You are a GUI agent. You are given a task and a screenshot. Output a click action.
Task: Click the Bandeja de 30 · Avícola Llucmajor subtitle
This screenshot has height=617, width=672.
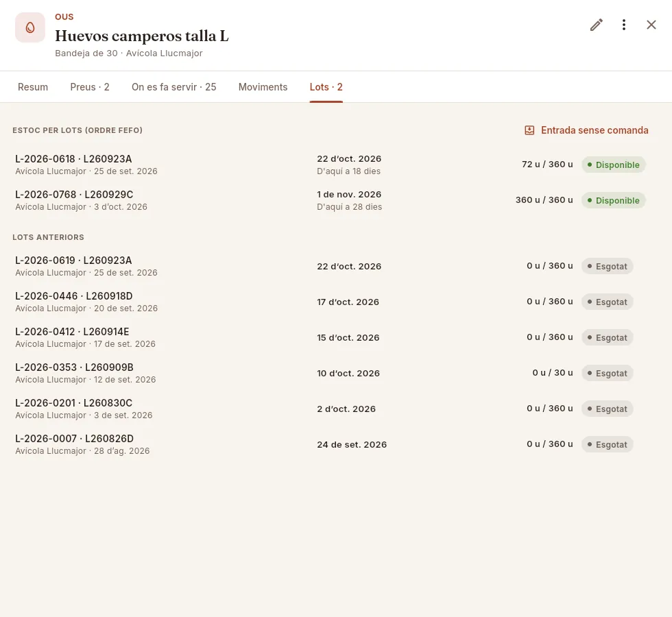[129, 53]
